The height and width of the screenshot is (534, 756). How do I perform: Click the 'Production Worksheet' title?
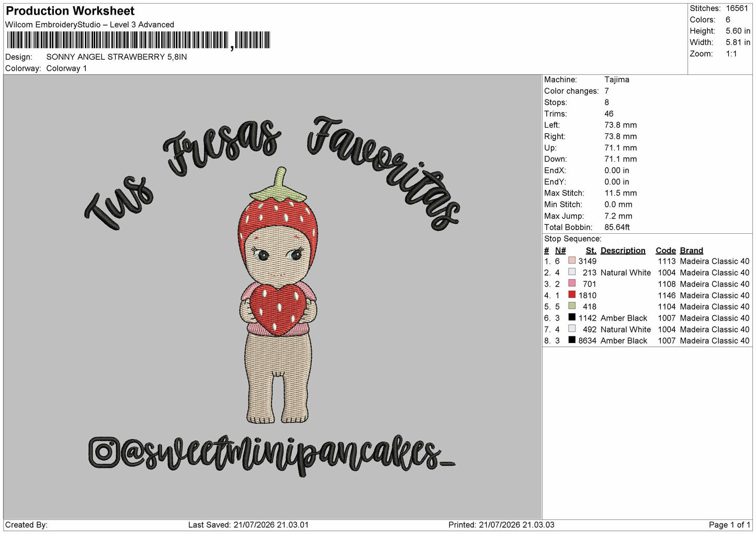point(70,11)
